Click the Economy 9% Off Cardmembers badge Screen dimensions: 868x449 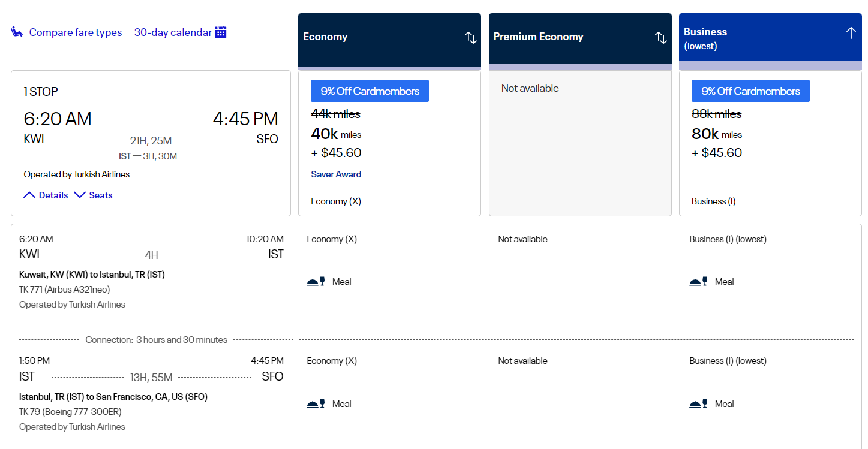pos(370,91)
